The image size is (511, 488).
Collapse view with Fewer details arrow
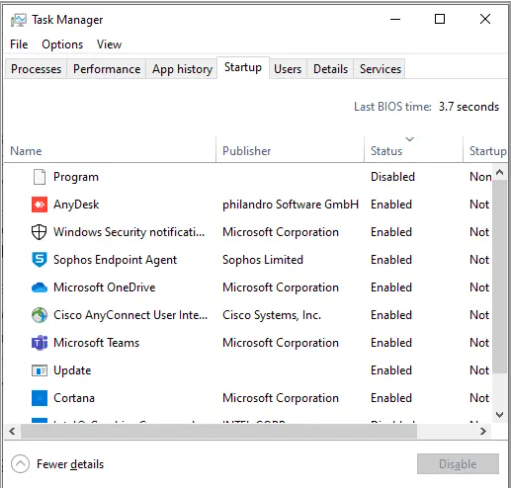click(x=20, y=464)
